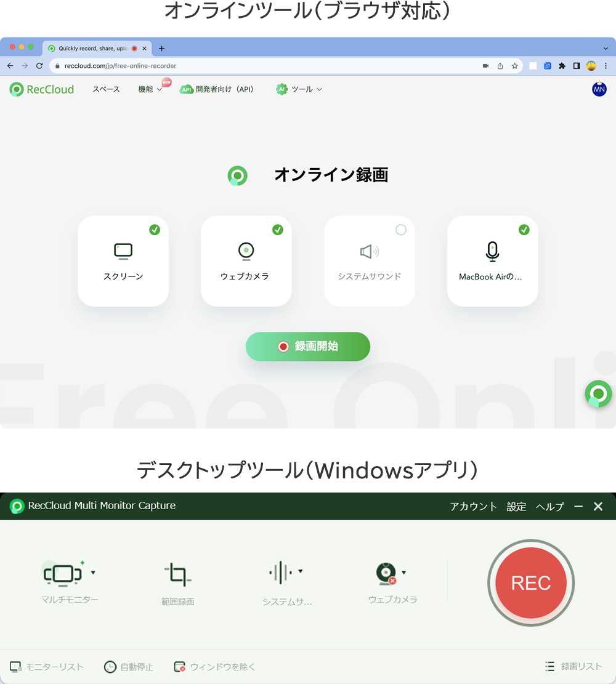Go forward in the browser
616x684 pixels.
click(25, 66)
